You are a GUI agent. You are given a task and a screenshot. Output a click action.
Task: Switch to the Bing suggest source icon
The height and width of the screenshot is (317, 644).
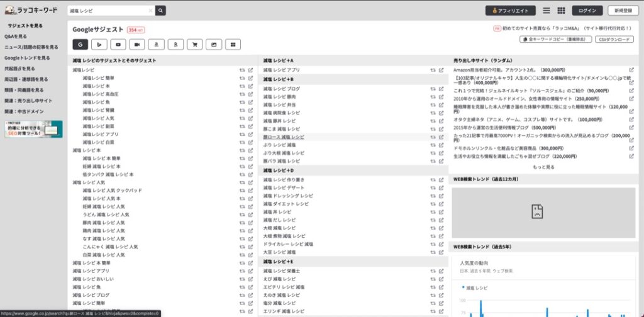coord(99,45)
